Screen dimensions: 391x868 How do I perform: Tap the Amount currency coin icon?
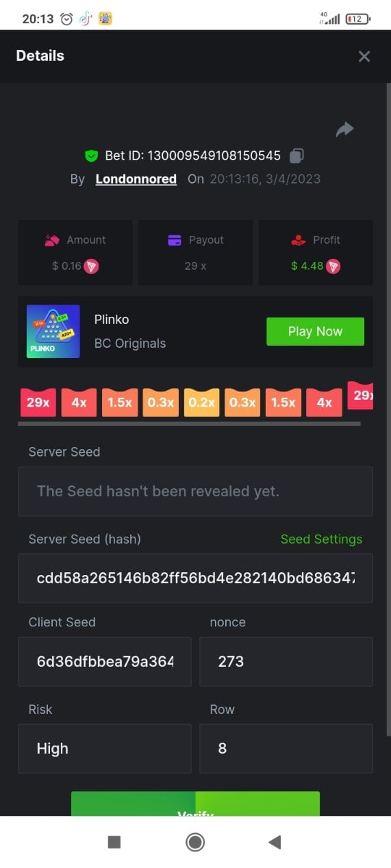click(x=91, y=266)
